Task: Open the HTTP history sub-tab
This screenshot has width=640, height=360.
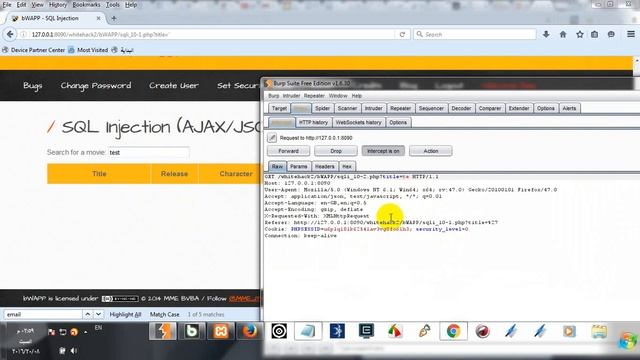Action: tap(313, 122)
